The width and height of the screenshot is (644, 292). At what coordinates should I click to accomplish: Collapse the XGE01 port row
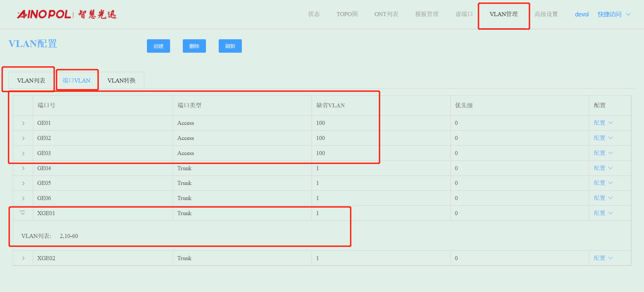[22, 213]
